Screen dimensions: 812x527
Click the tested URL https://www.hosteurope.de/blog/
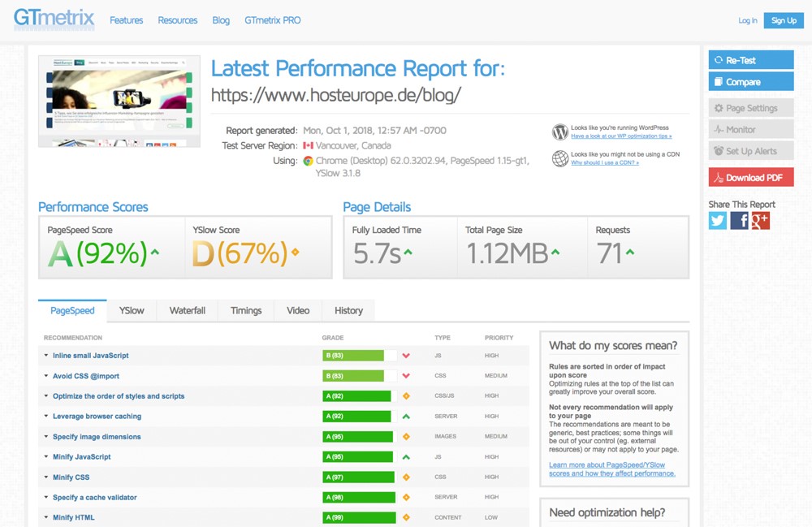pyautogui.click(x=335, y=95)
